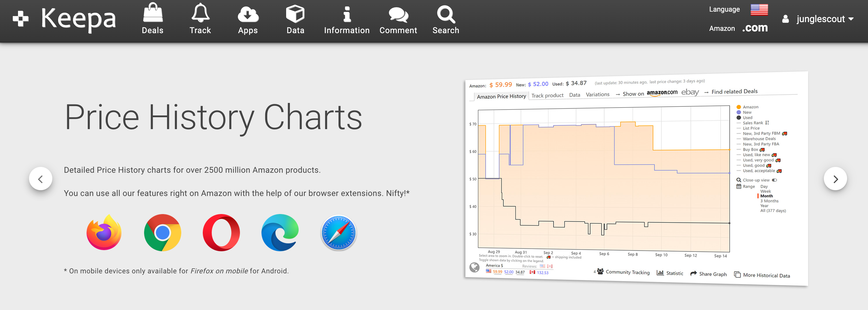Click the Used black legend dot

(739, 118)
